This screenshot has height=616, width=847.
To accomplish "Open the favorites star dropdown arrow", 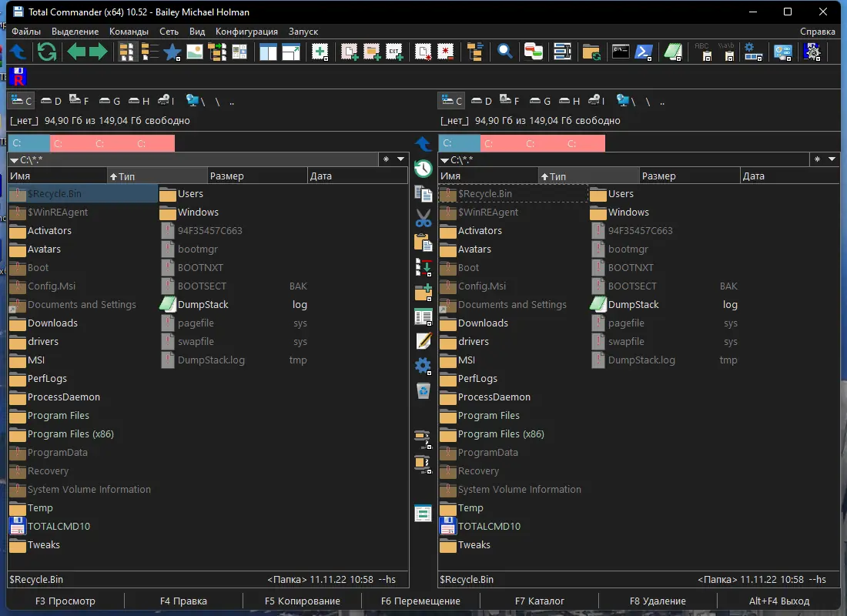I will click(x=179, y=57).
